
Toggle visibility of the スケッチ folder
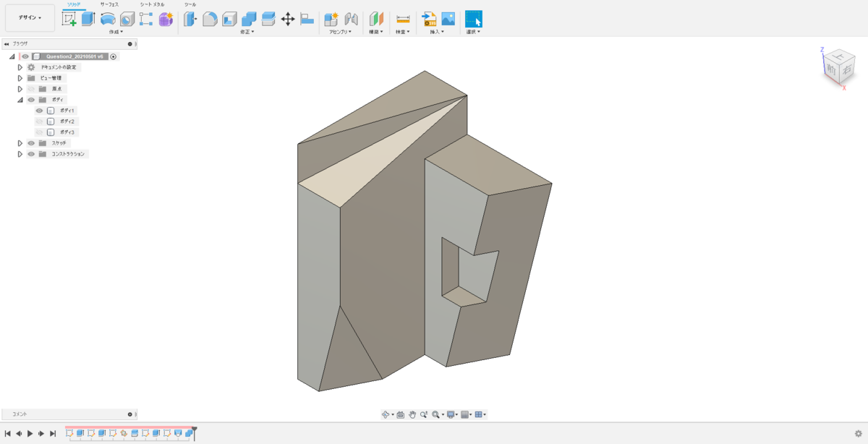tap(31, 143)
